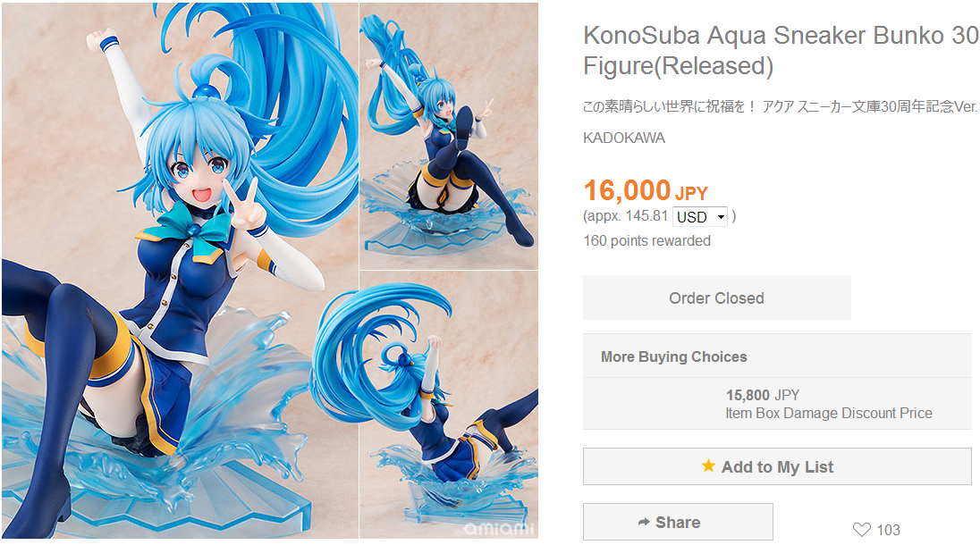
Task: Select the Item Box Damage Discount Price option
Action: [829, 413]
